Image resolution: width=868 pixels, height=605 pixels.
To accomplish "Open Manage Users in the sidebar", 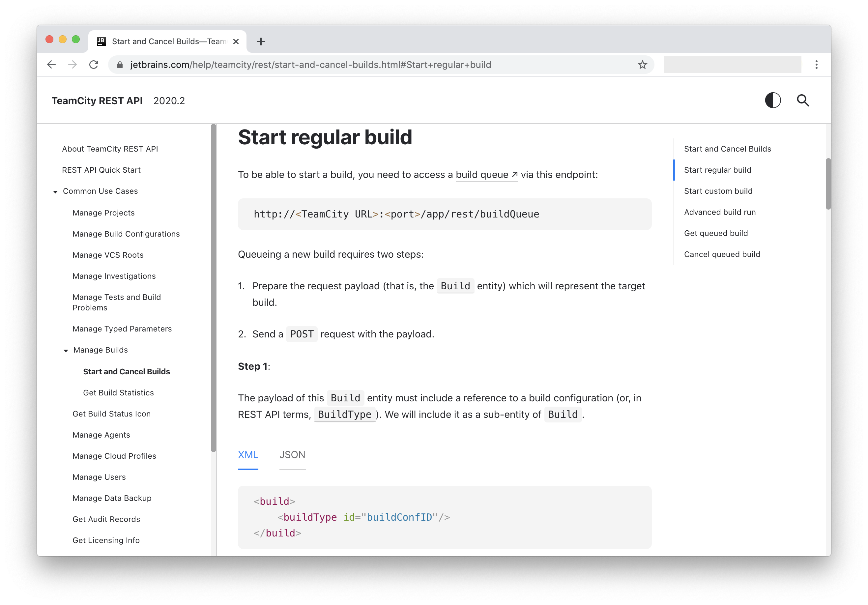I will click(99, 477).
